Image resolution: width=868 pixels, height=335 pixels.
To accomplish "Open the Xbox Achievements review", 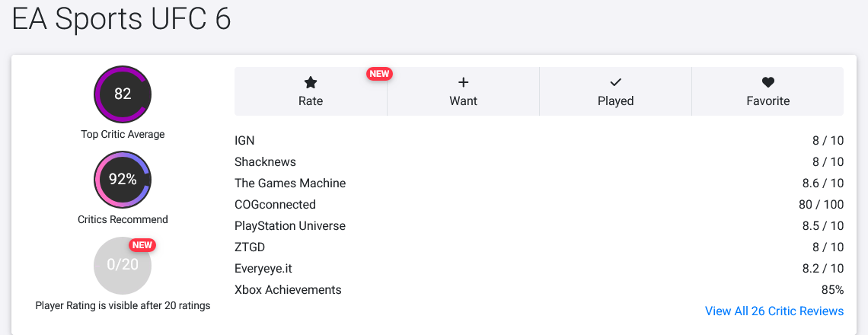I will coord(288,289).
